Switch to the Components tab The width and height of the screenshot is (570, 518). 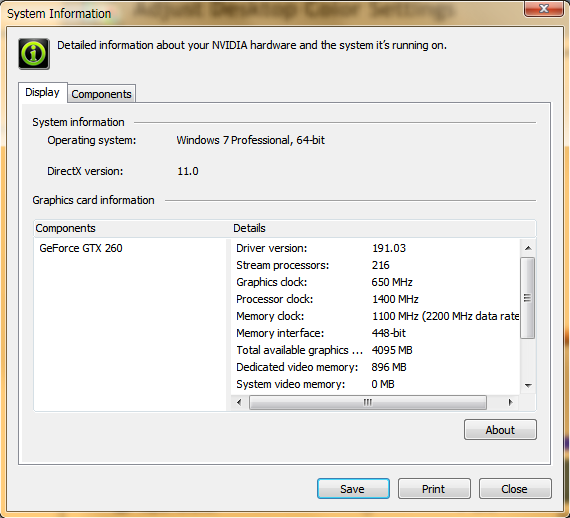(x=101, y=94)
